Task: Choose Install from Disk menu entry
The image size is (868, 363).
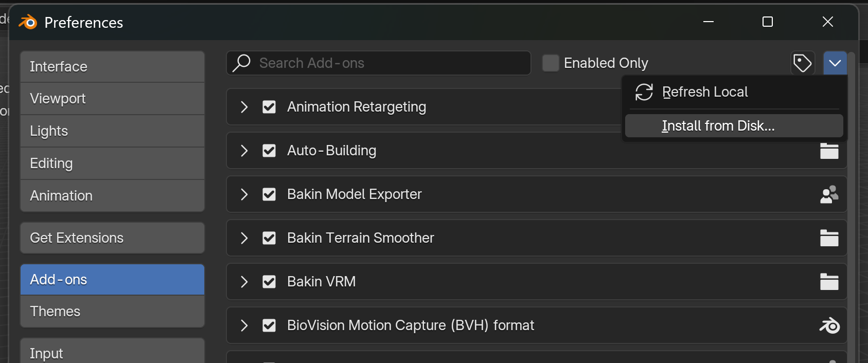Action: tap(718, 126)
